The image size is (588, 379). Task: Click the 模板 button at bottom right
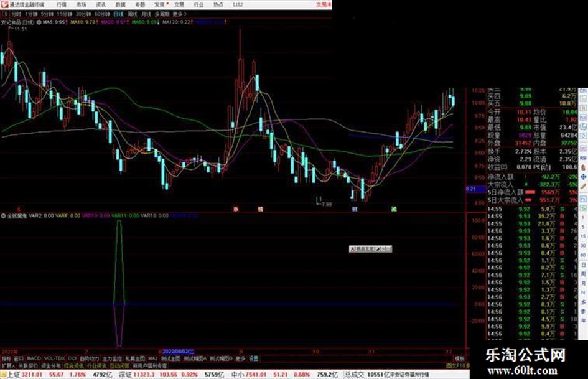[460, 358]
